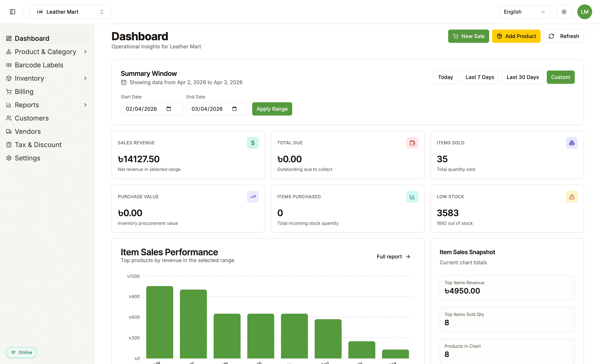Click the Customers icon in the sidebar
The height and width of the screenshot is (364, 601).
click(x=9, y=118)
